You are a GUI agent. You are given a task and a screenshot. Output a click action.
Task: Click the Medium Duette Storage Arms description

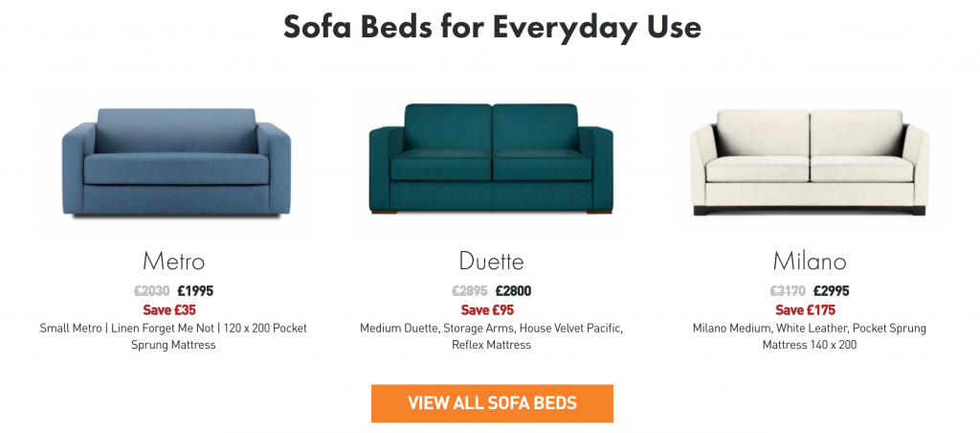491,336
